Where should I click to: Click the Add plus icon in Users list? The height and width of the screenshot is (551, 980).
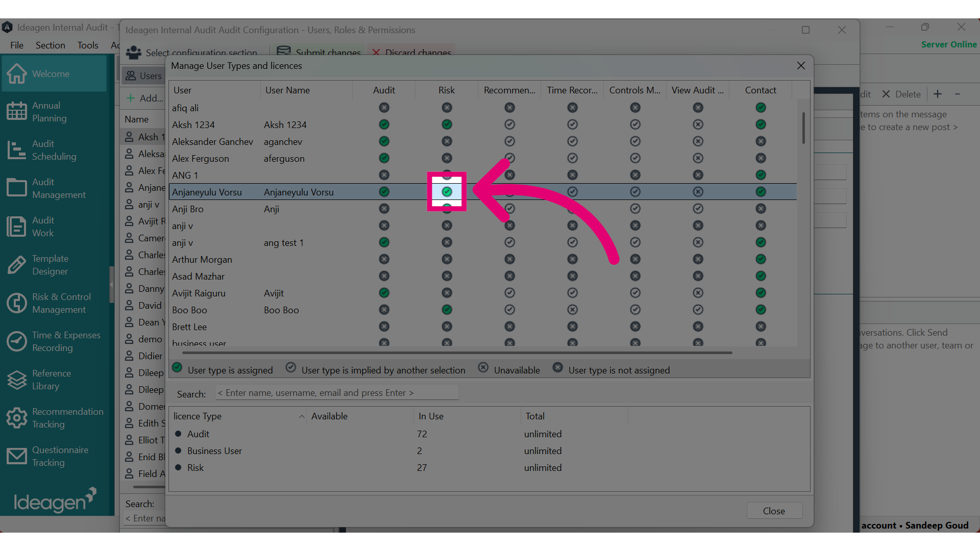131,98
